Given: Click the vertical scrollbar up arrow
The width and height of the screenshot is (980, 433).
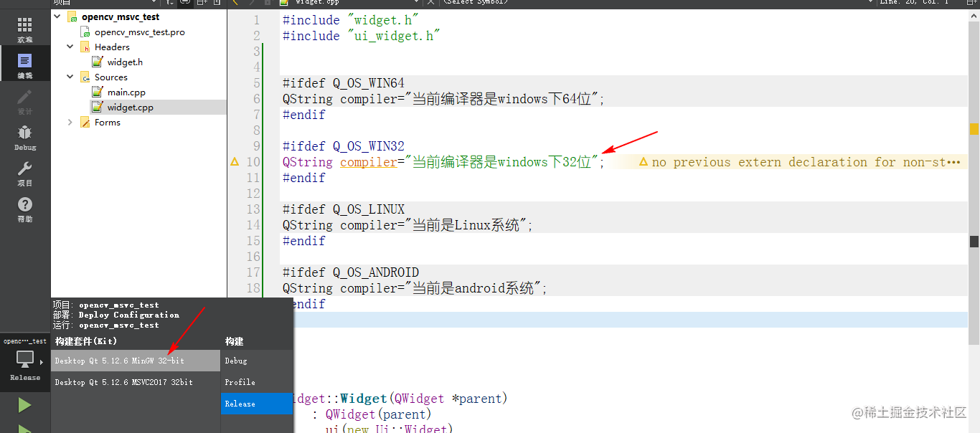Looking at the screenshot, I should tap(974, 15).
